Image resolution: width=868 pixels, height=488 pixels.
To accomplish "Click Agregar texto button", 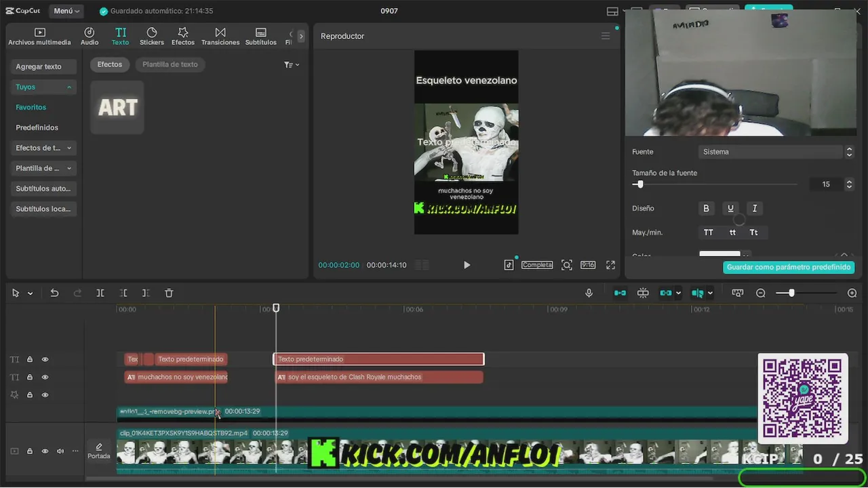I will [x=43, y=66].
